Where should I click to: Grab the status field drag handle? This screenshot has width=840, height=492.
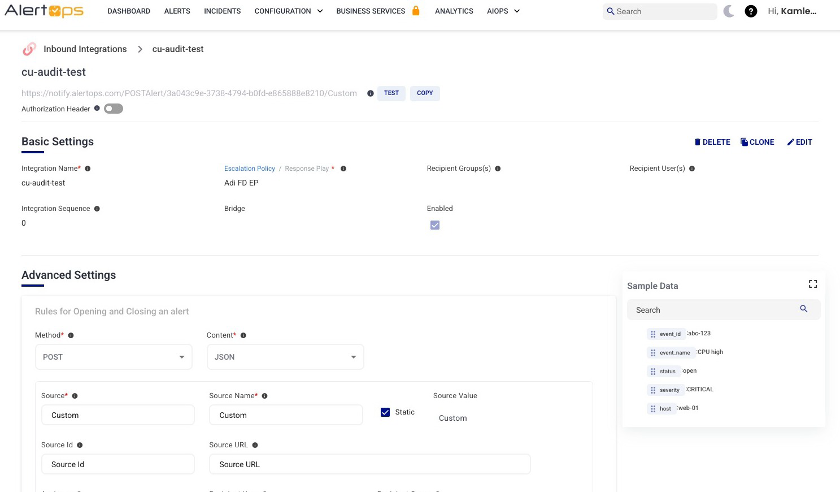(652, 371)
